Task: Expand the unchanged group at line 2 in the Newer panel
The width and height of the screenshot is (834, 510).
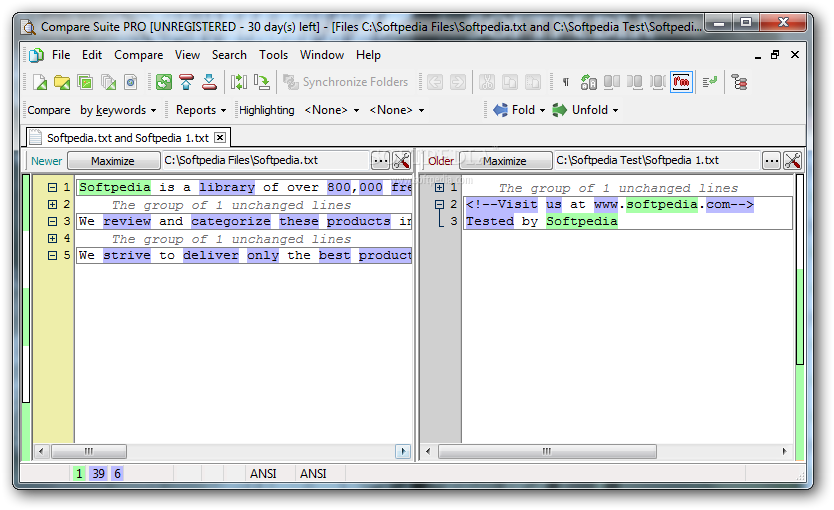Action: pos(52,204)
